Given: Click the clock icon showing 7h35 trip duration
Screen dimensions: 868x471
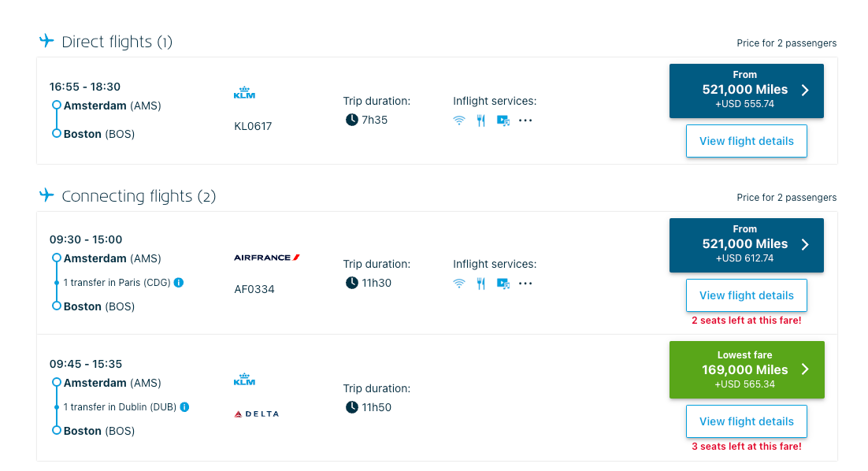Looking at the screenshot, I should click(x=352, y=120).
